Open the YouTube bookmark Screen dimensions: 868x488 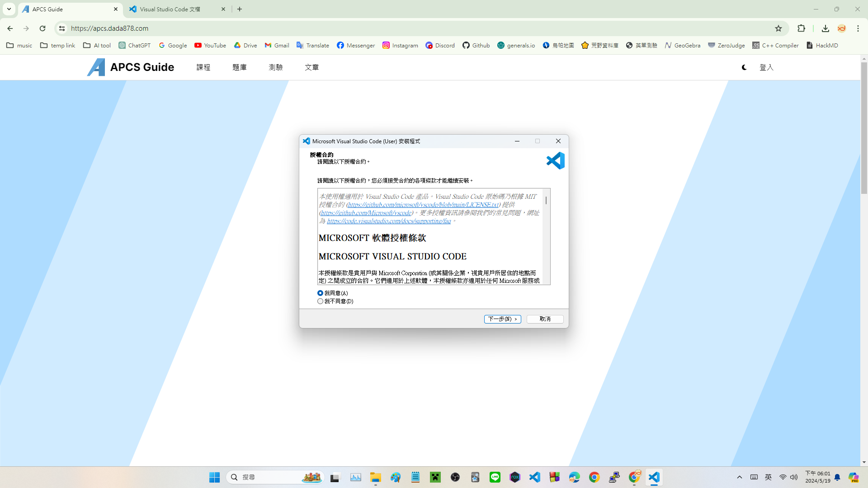210,45
